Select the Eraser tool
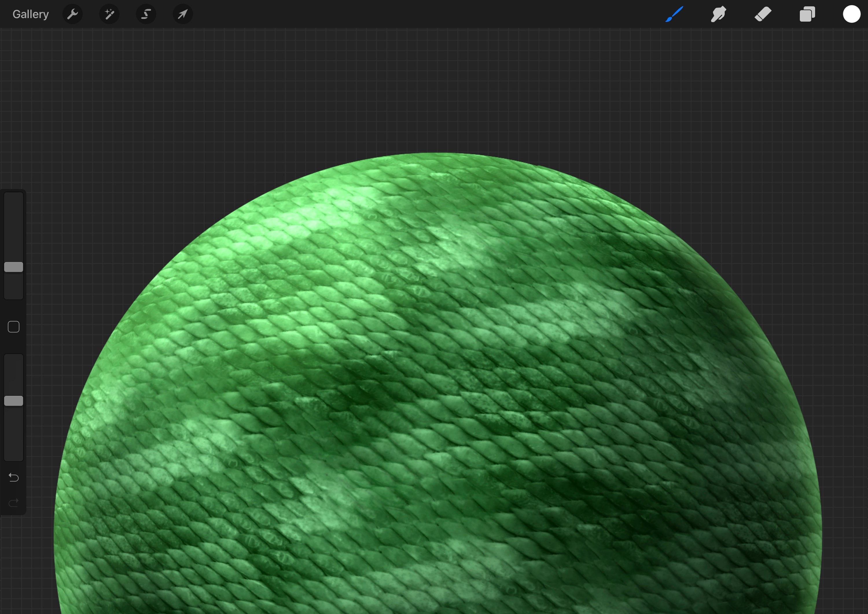 [763, 14]
